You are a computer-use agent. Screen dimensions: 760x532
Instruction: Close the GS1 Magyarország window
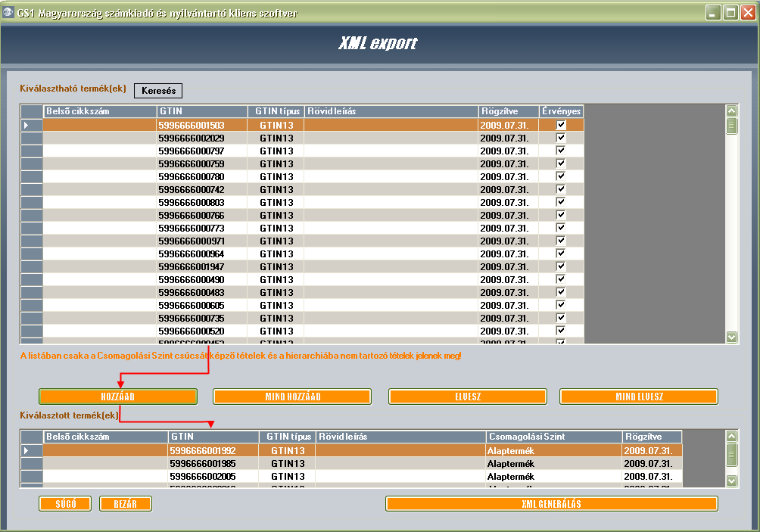749,12
